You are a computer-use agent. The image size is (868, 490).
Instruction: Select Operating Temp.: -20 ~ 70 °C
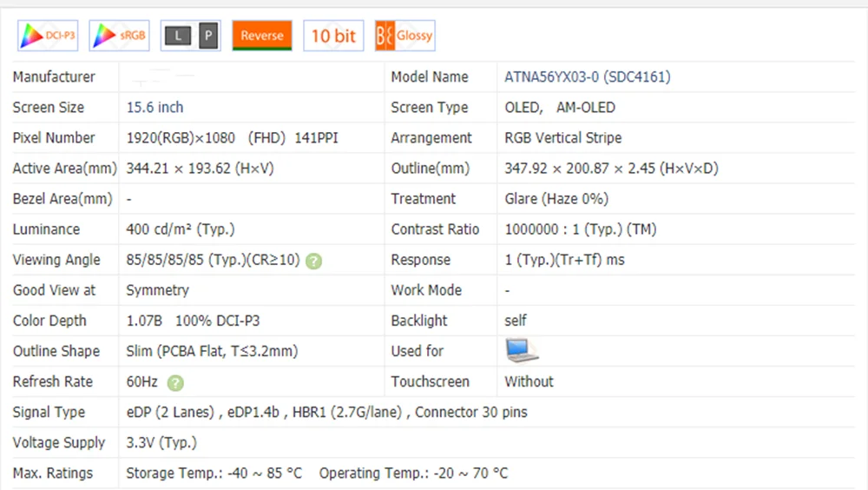click(413, 473)
